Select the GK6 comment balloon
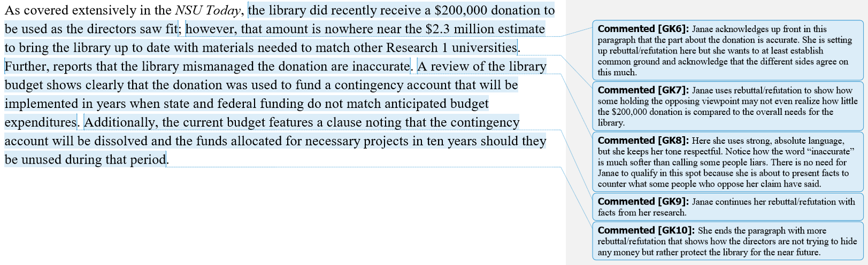The height and width of the screenshot is (265, 868). tap(727, 51)
